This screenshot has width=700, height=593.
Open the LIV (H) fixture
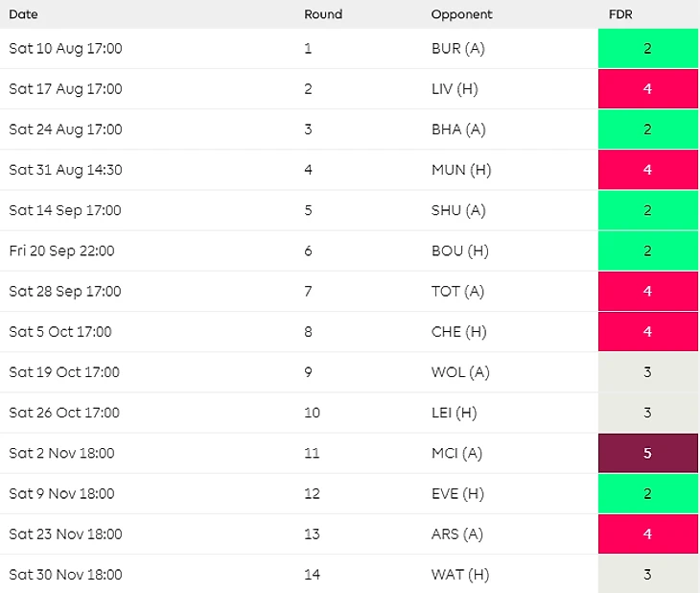[x=456, y=89]
